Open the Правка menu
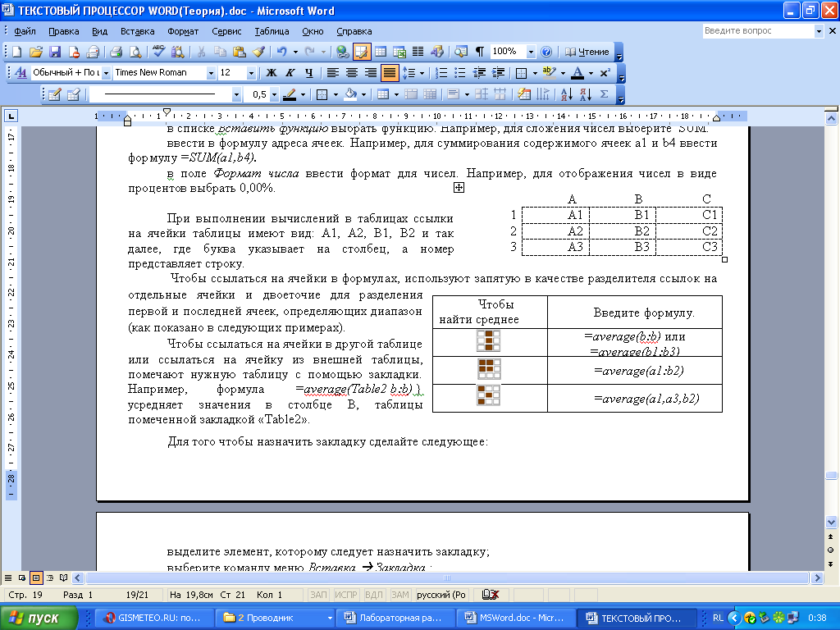The width and height of the screenshot is (840, 630). point(64,31)
